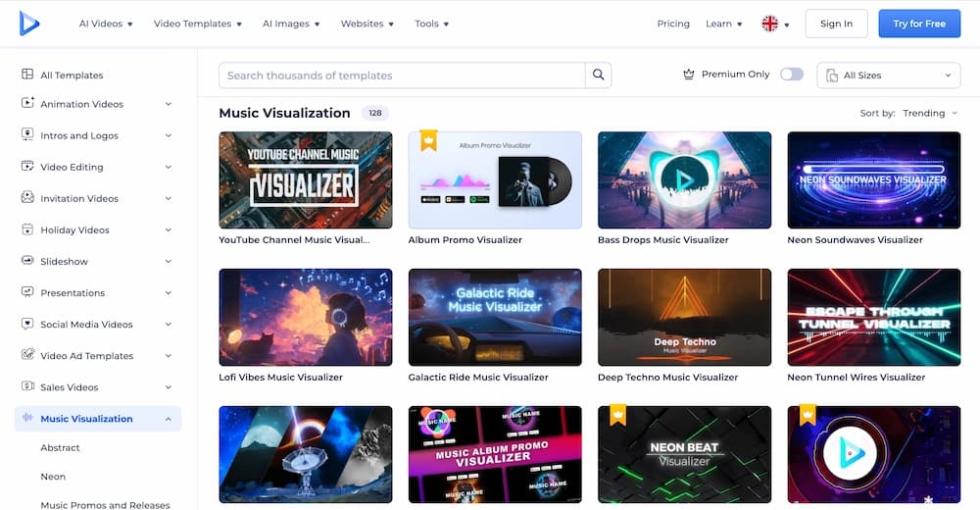Click the Lofi Vibes Music Visualizer title

280,378
